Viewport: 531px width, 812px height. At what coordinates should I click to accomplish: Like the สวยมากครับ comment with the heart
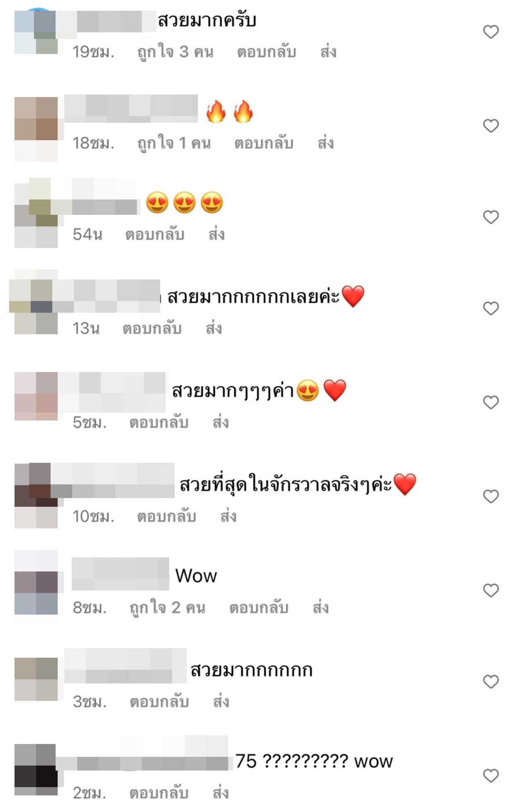[x=491, y=32]
